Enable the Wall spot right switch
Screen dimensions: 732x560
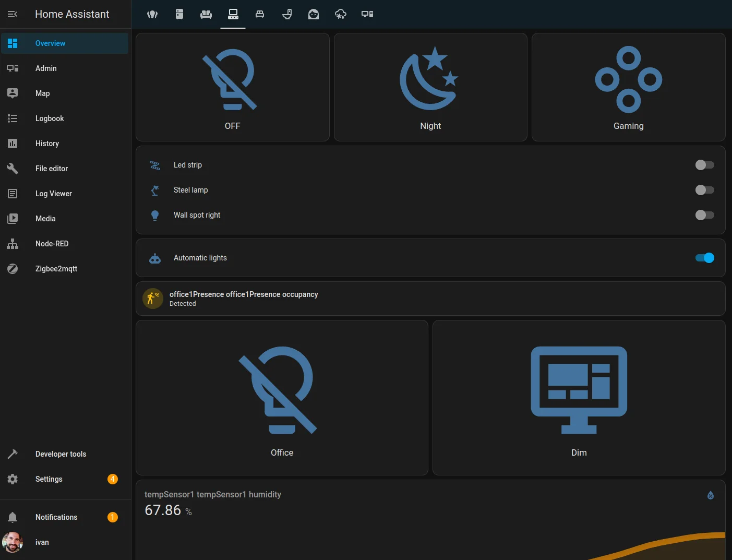(x=704, y=215)
